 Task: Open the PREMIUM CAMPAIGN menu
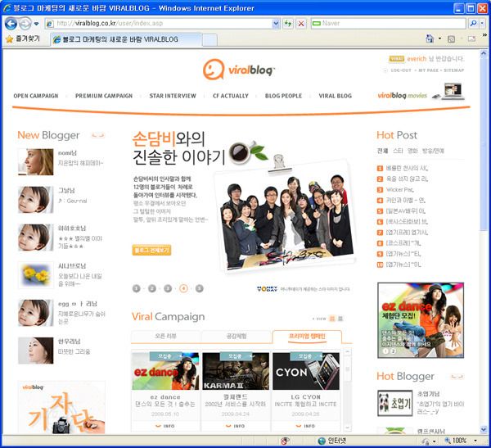coord(104,96)
